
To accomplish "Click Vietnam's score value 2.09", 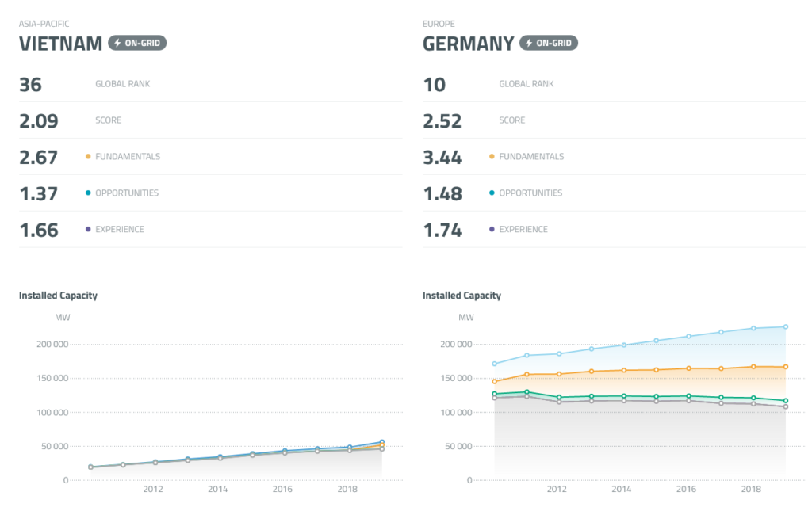I will (x=39, y=121).
